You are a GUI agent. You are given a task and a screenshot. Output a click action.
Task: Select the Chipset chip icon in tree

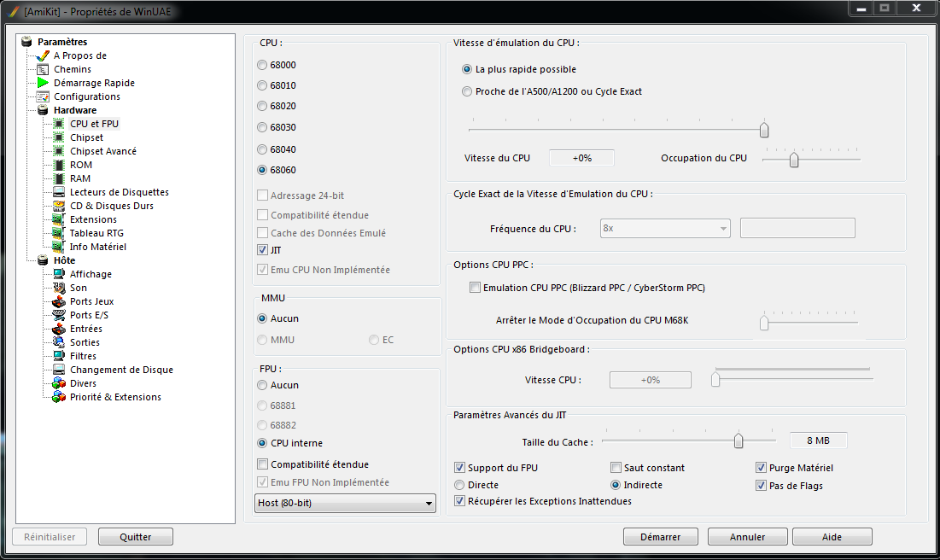(x=59, y=137)
